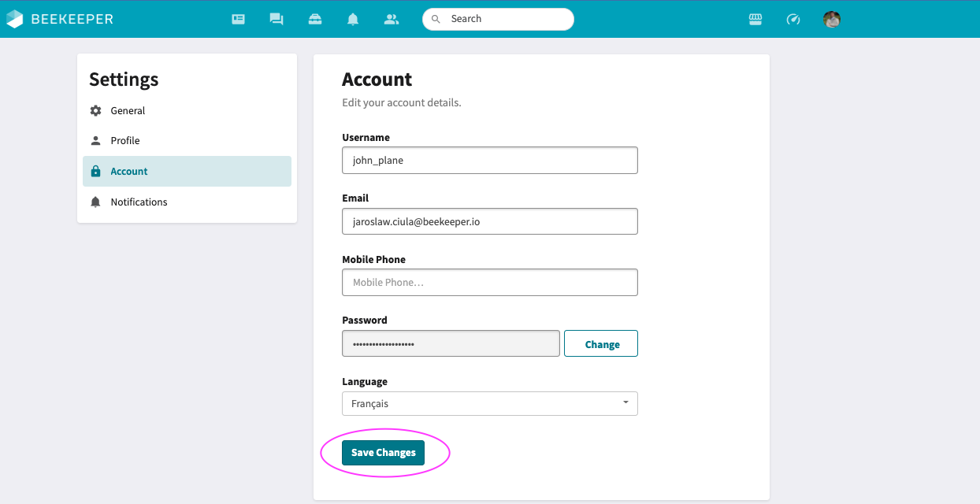Click the Save Changes button
Screen dimensions: 980x504
click(383, 453)
